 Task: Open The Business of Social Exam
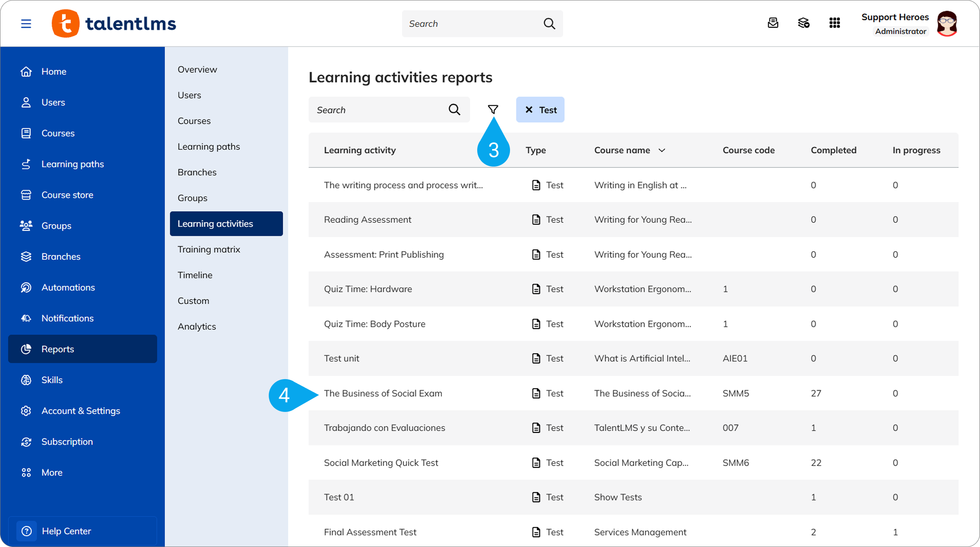point(383,393)
